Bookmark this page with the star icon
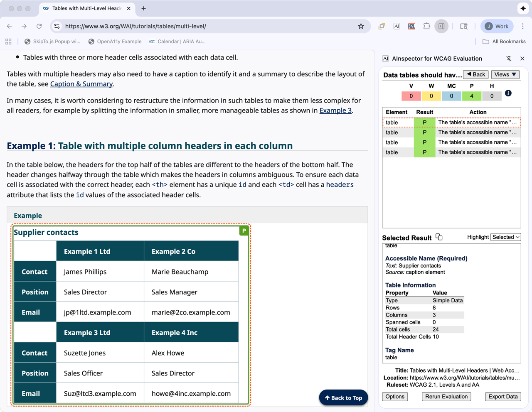 coord(361,26)
